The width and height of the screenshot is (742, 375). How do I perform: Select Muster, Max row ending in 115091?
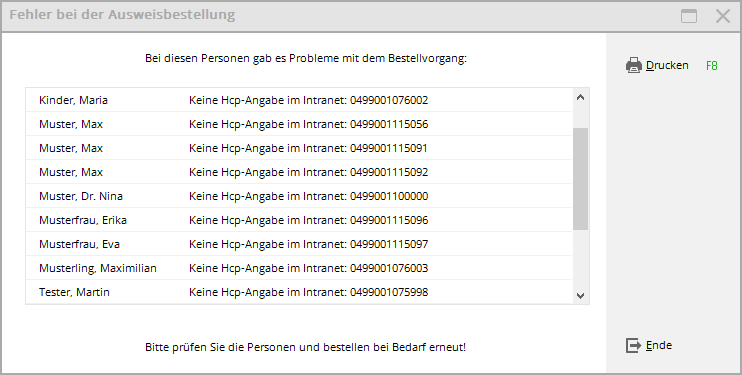click(299, 148)
